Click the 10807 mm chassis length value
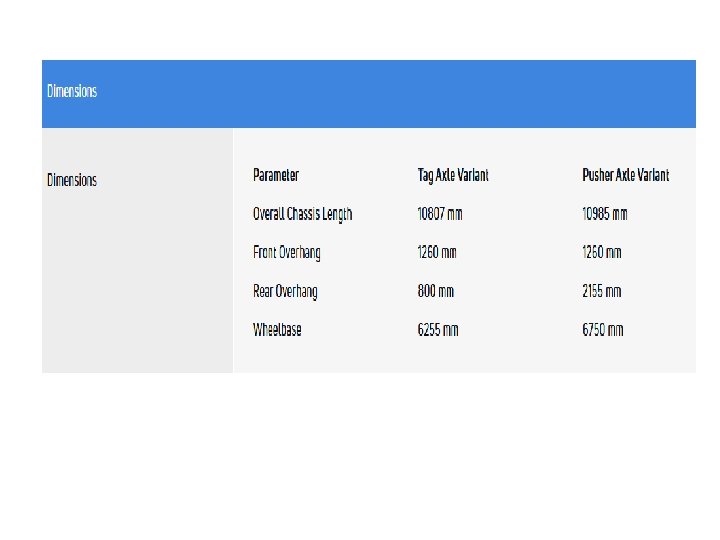The height and width of the screenshot is (540, 720). (x=440, y=214)
